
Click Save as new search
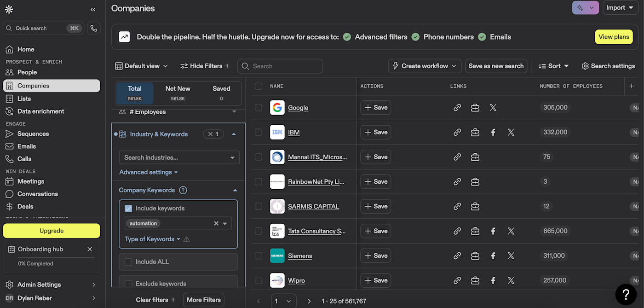[496, 66]
